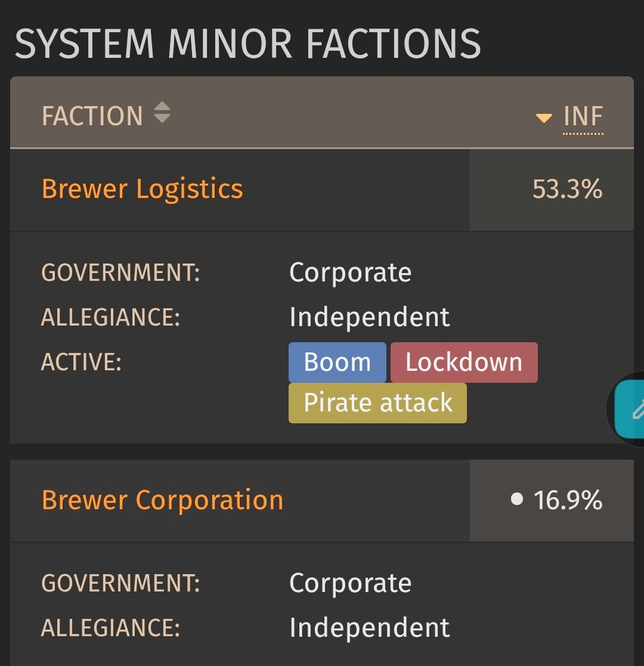Click the teal edit pencil button
The width and height of the screenshot is (644, 666).
click(630, 409)
